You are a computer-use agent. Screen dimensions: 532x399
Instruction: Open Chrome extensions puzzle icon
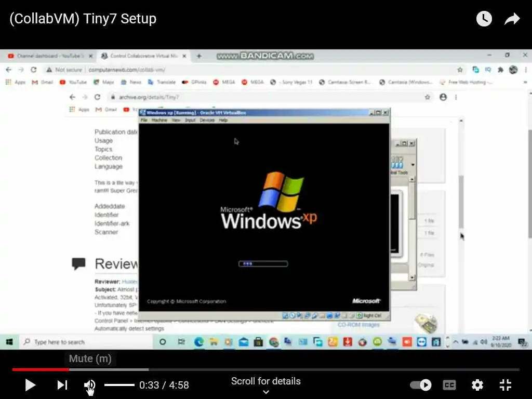(500, 70)
